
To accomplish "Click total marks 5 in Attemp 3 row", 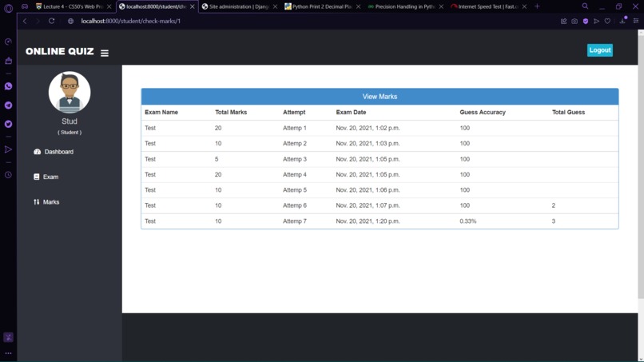I will coord(217,159).
